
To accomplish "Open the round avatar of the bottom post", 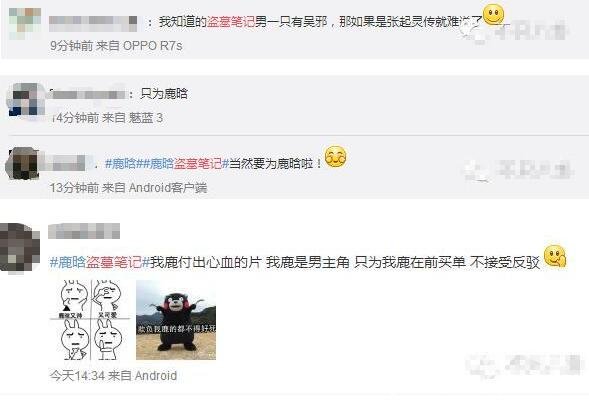I will [x=20, y=248].
